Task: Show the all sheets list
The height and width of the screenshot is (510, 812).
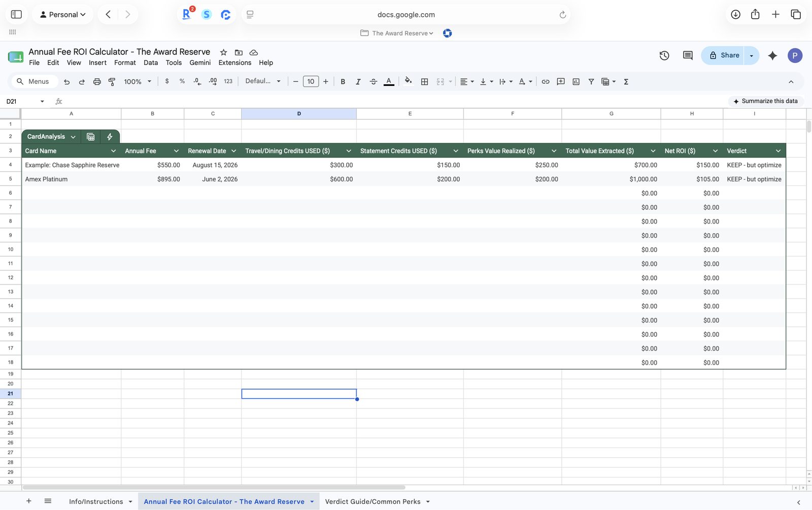Action: tap(48, 501)
